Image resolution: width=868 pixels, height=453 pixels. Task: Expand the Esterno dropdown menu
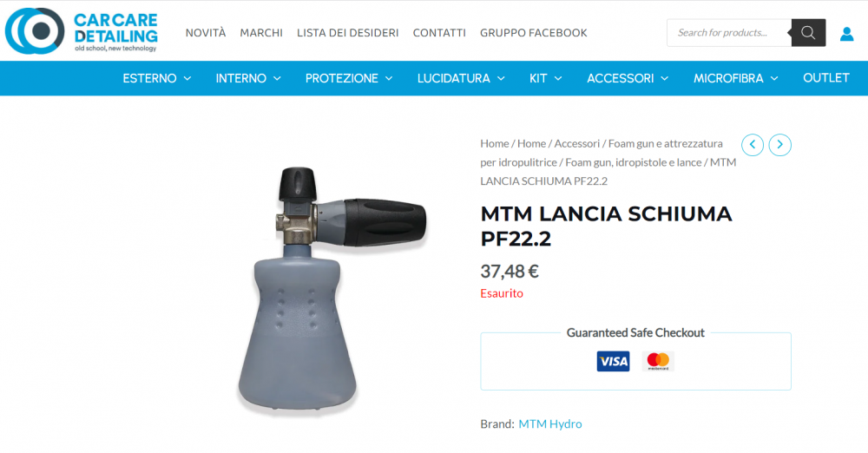pos(157,79)
